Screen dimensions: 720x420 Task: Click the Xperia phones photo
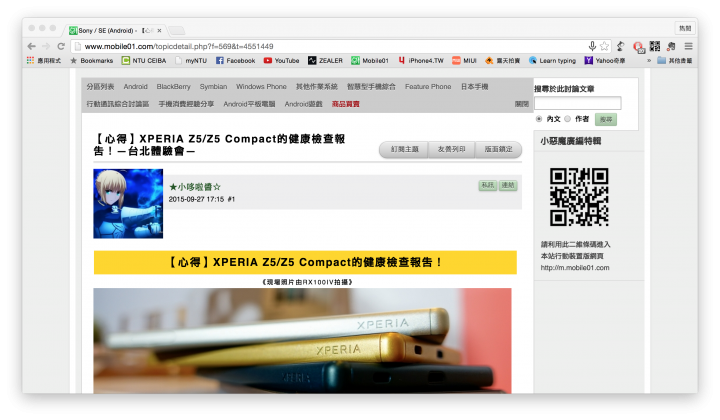pos(302,341)
